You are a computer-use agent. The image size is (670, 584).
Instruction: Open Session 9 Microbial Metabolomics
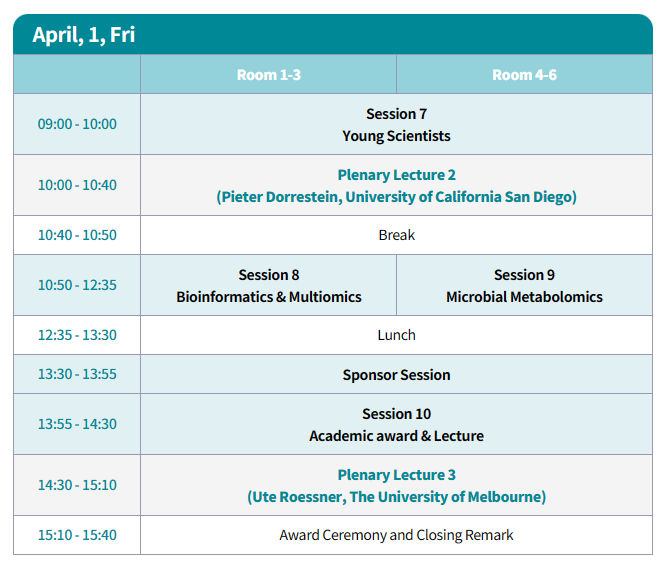(524, 285)
